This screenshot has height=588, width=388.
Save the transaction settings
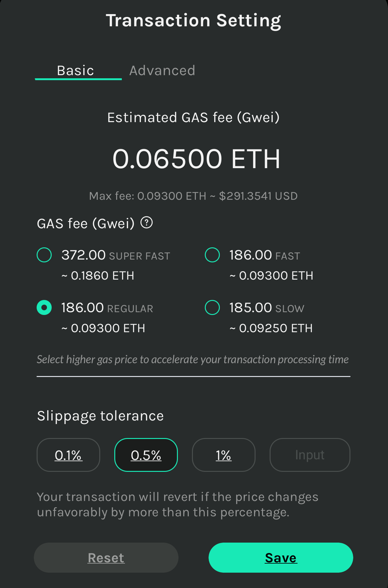pyautogui.click(x=281, y=558)
